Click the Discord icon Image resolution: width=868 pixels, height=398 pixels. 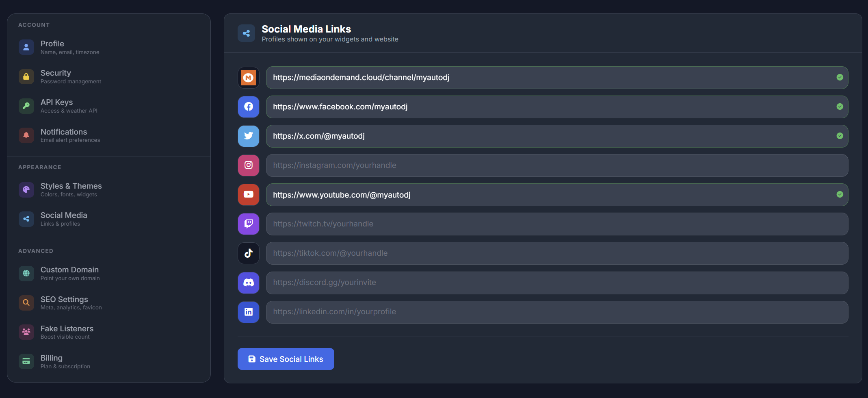pos(248,283)
